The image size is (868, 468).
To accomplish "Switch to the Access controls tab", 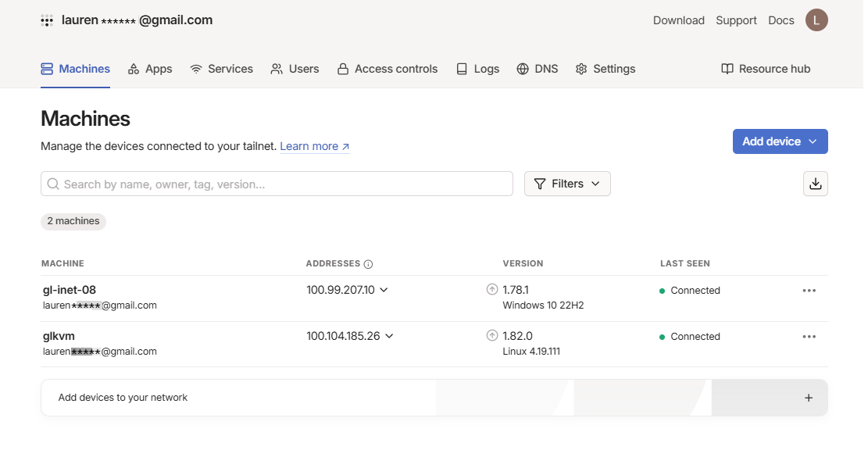I will 388,69.
